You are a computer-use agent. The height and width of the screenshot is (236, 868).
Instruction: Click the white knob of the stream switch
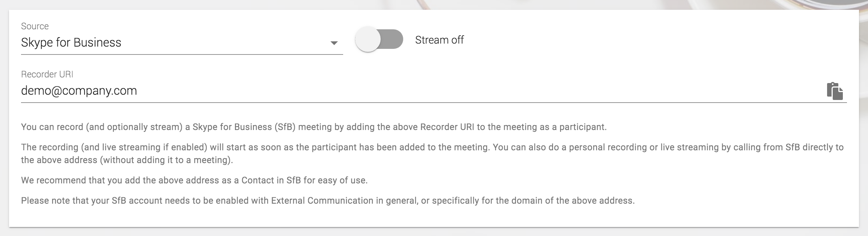[368, 40]
